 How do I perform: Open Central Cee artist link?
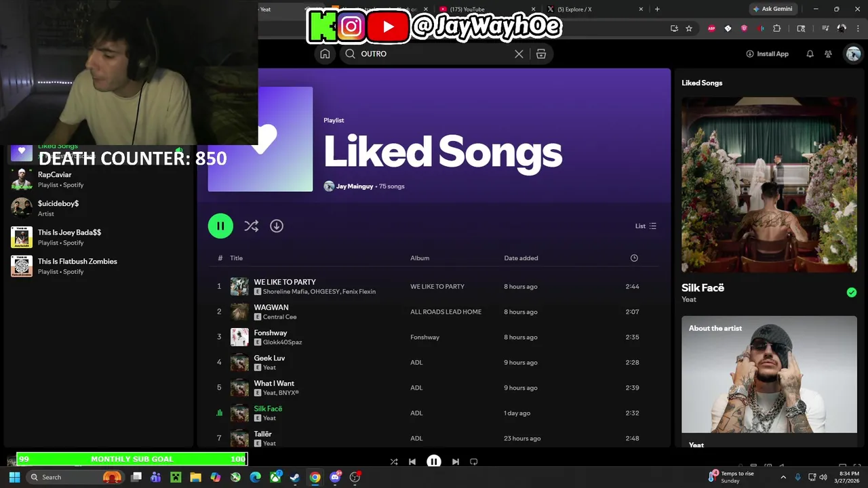tap(279, 317)
